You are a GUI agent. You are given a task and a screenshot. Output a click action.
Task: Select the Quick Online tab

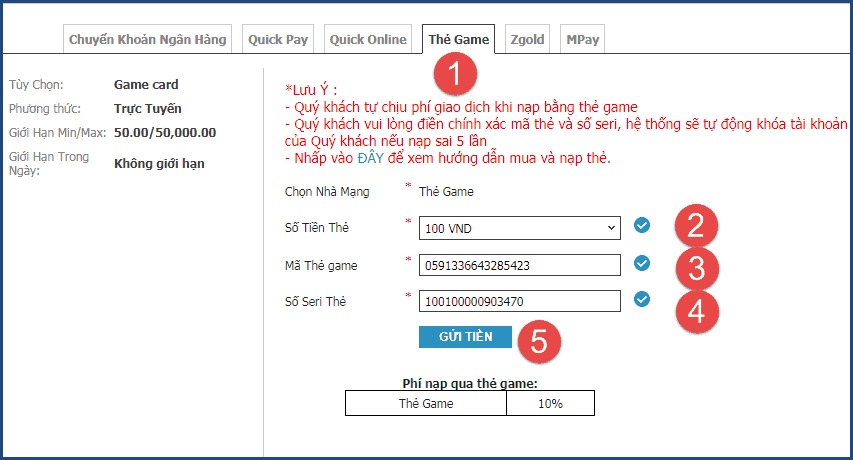pyautogui.click(x=368, y=39)
